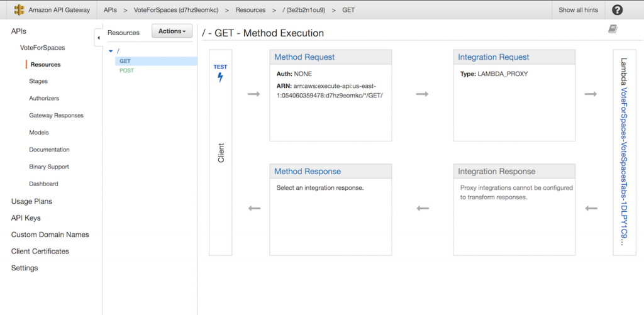Click the Amazon API Gateway logo icon
The image size is (644, 315).
[x=19, y=10]
